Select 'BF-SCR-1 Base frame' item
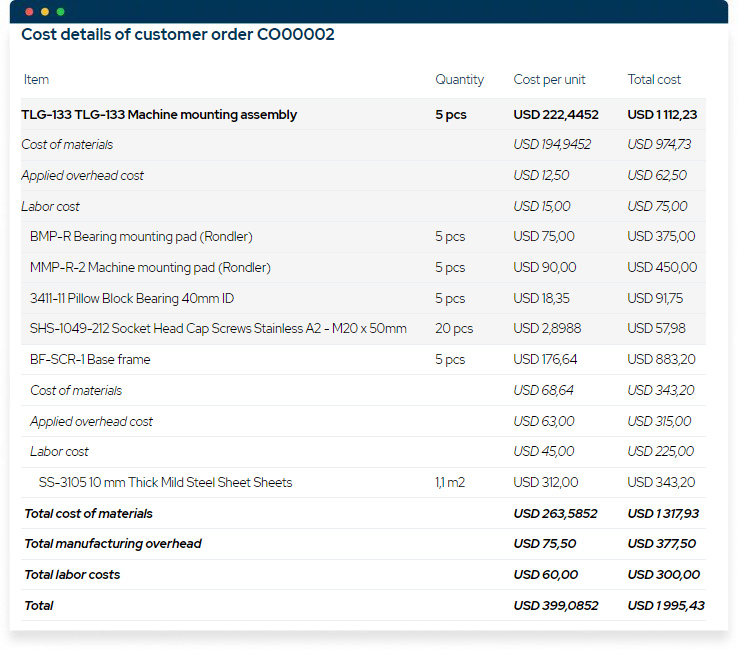The width and height of the screenshot is (738, 650). tap(90, 360)
